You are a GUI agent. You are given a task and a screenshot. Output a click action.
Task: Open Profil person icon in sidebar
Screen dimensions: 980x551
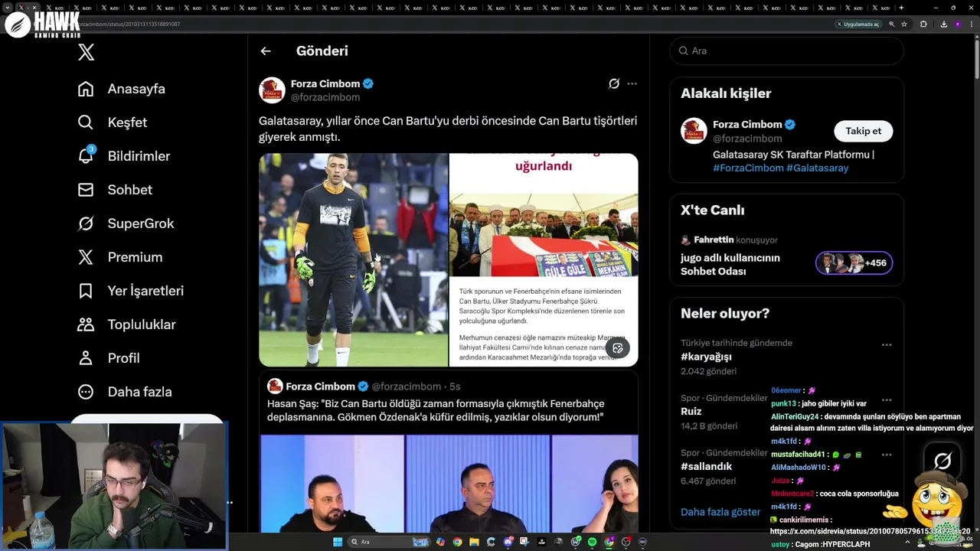86,358
